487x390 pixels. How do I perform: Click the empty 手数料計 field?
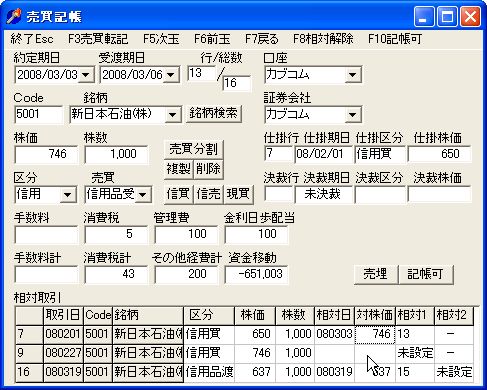click(46, 275)
